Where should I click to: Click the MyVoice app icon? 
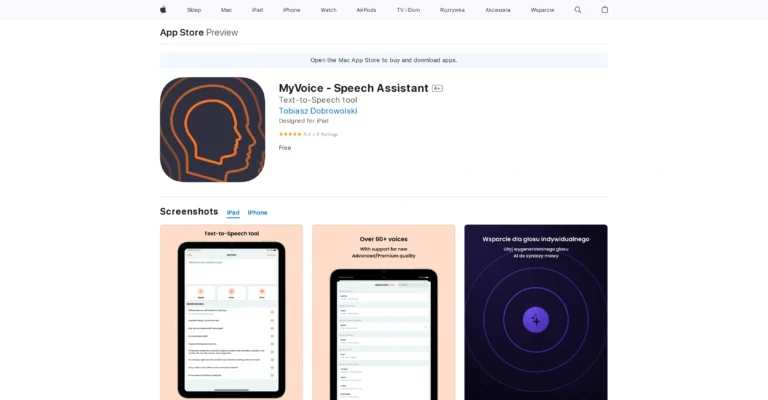coord(213,130)
